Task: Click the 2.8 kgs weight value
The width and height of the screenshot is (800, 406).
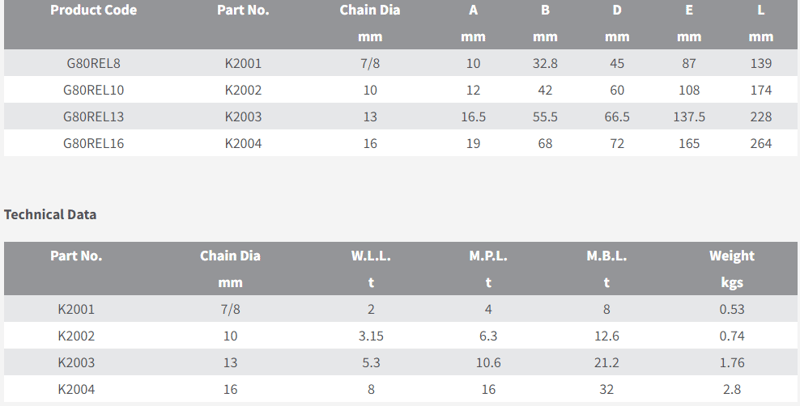Action: coord(731,389)
